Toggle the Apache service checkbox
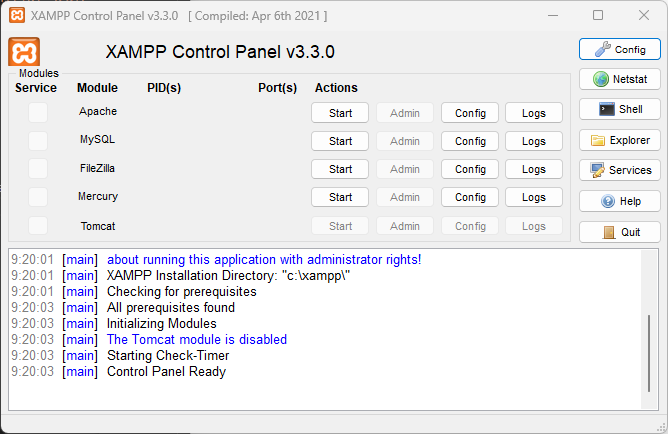This screenshot has width=668, height=434. (38, 113)
